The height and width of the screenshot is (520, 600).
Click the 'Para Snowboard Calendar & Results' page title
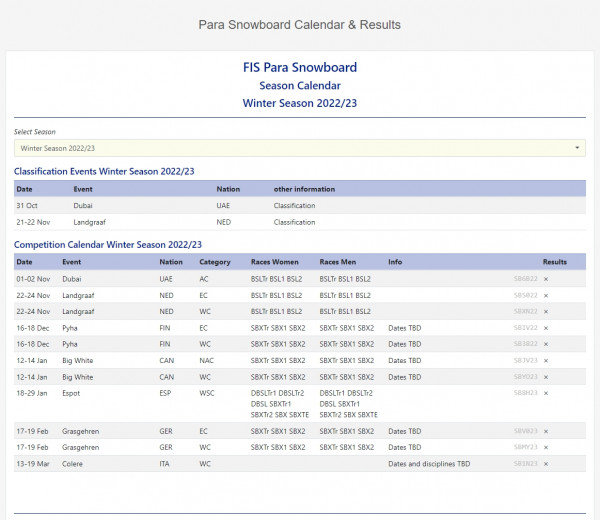click(300, 25)
